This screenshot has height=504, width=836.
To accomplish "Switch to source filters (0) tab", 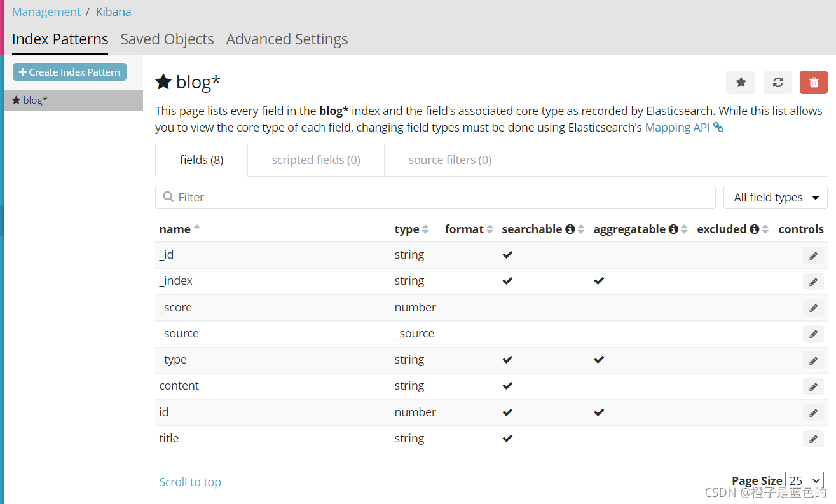I will 450,160.
